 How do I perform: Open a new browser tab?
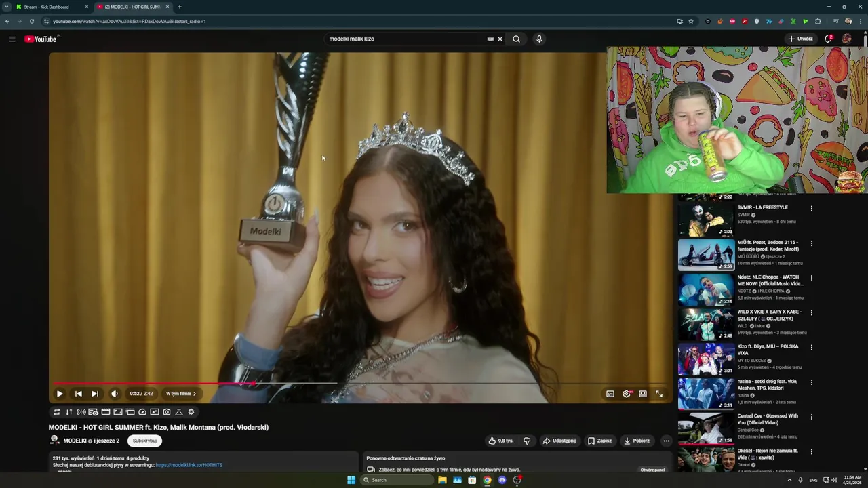tap(179, 7)
